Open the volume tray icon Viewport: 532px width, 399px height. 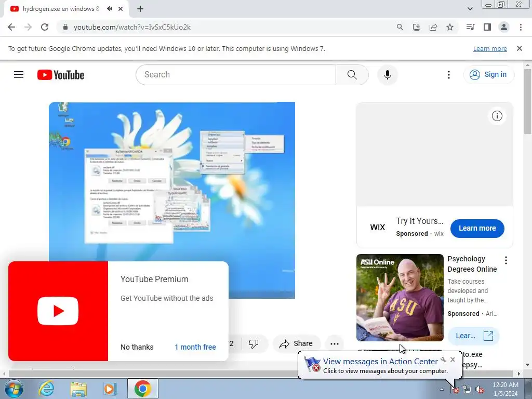(480, 390)
